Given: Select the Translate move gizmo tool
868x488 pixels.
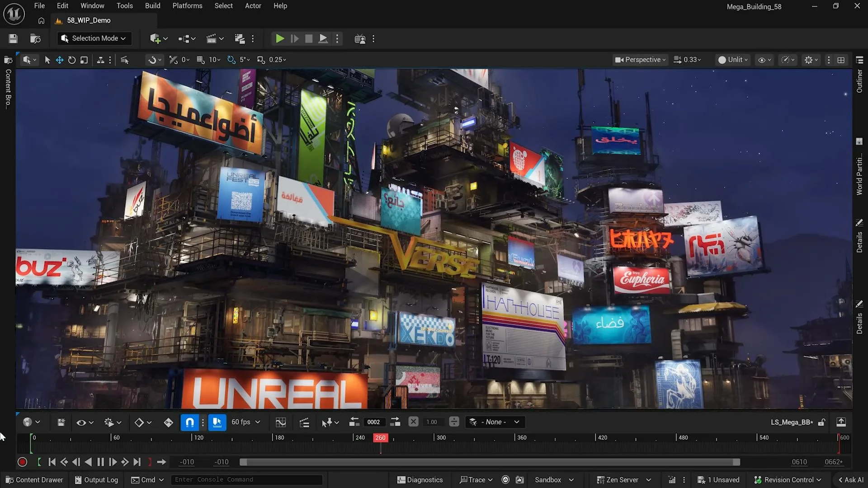Looking at the screenshot, I should 59,60.
